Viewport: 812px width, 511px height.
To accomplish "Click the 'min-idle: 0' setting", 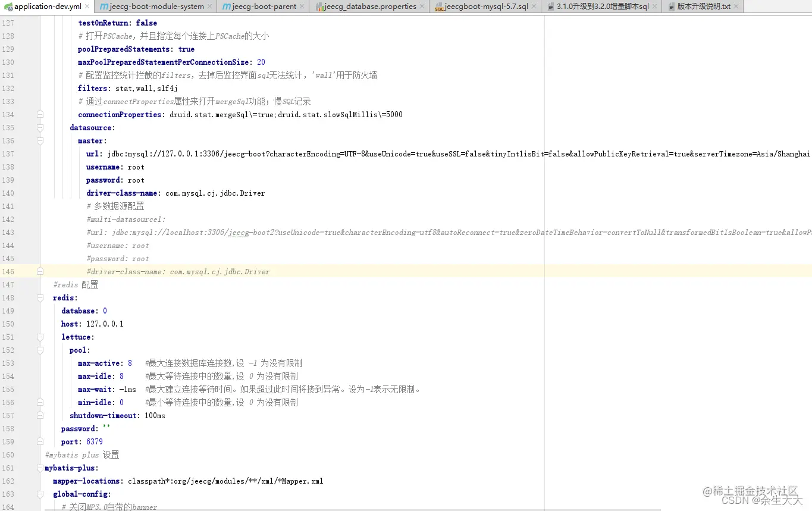I will (101, 402).
